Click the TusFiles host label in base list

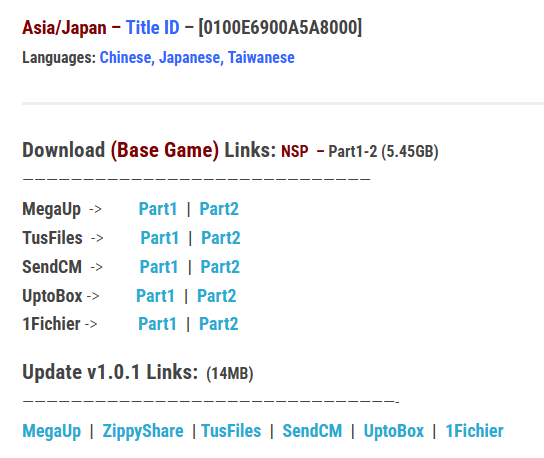click(52, 238)
